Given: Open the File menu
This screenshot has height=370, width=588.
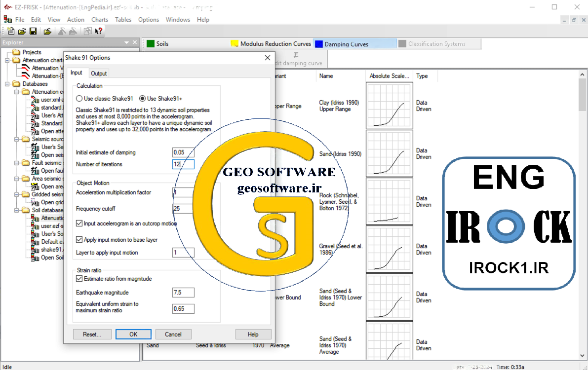Looking at the screenshot, I should tap(19, 20).
